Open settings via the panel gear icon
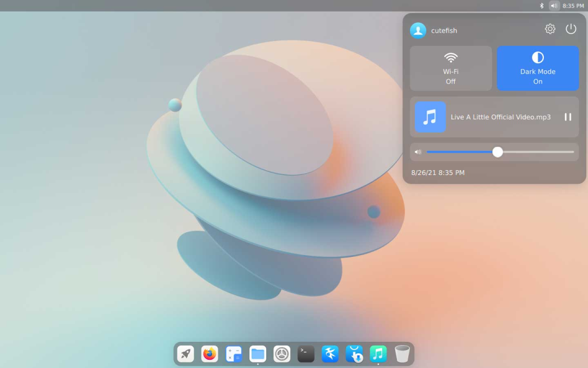Screen dimensions: 588x368 tap(550, 29)
